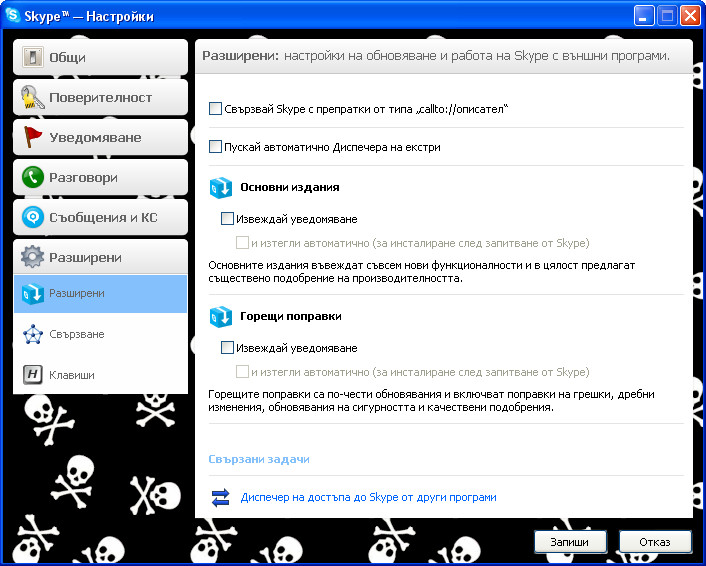The height and width of the screenshot is (566, 706).
Task: Click the Отказ button
Action: (x=655, y=542)
